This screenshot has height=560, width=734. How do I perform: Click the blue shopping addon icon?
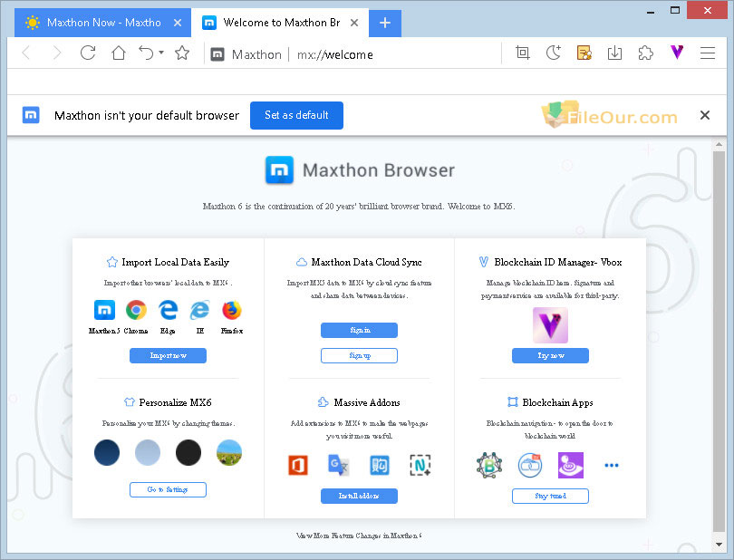click(x=379, y=466)
